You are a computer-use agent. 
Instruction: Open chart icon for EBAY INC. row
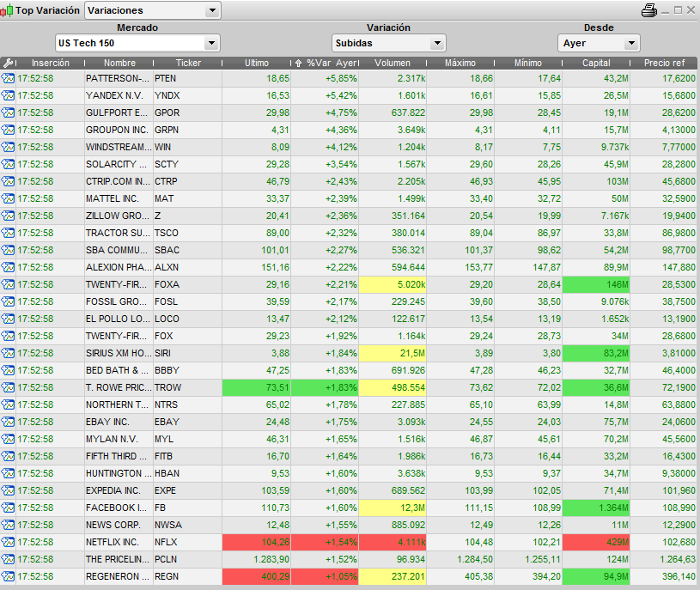pyautogui.click(x=8, y=423)
